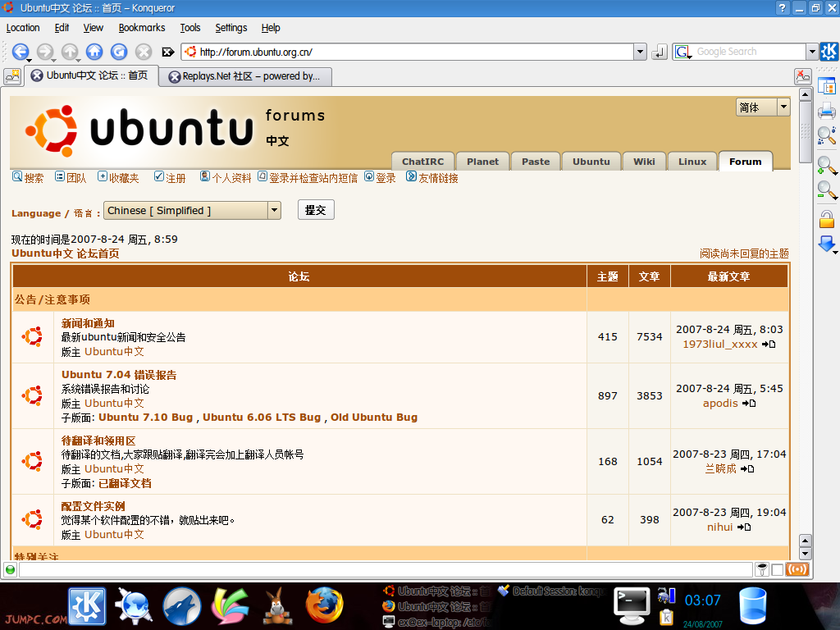
Task: Select the ChatIRC tab on the page
Action: (x=422, y=162)
